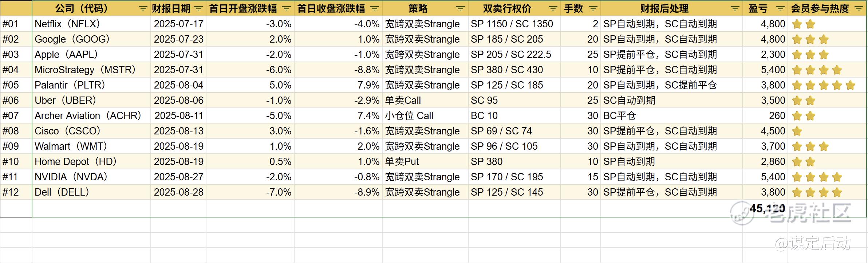Click the total 45,120 cell
Screen dimensions: 868x263
pos(765,208)
